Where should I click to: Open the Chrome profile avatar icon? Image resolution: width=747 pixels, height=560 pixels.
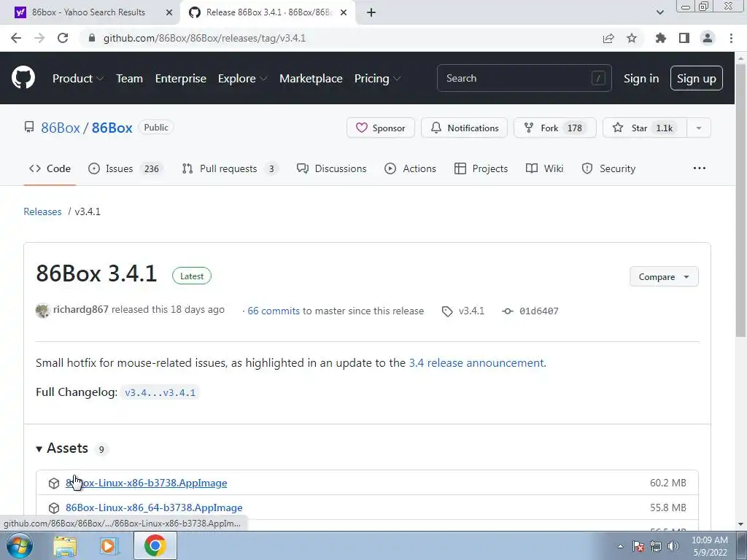(708, 38)
